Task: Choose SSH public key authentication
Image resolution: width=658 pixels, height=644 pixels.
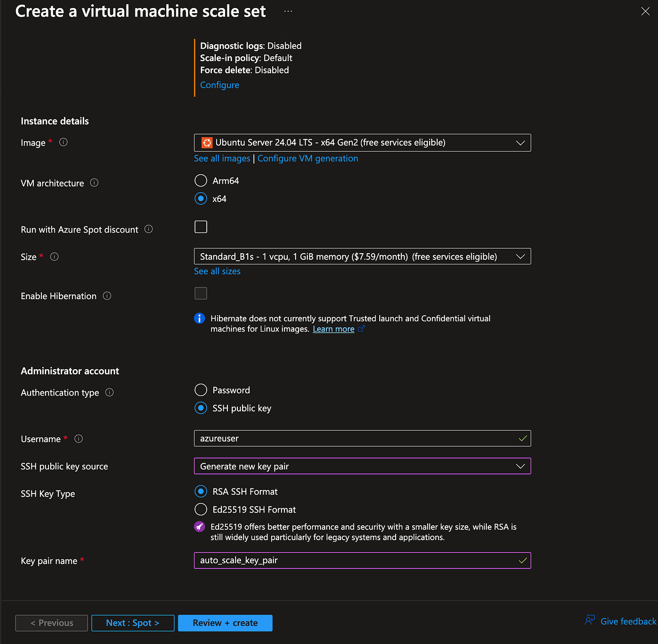Action: (201, 408)
